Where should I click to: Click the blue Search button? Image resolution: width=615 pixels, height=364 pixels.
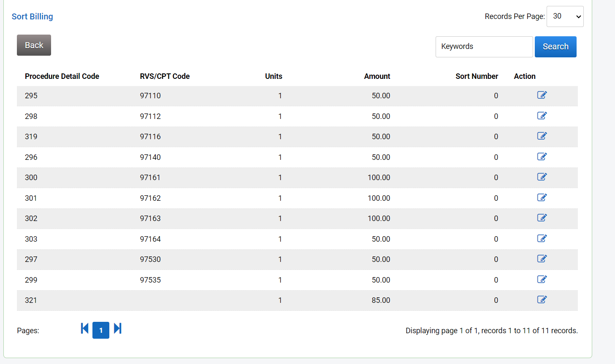pos(555,46)
